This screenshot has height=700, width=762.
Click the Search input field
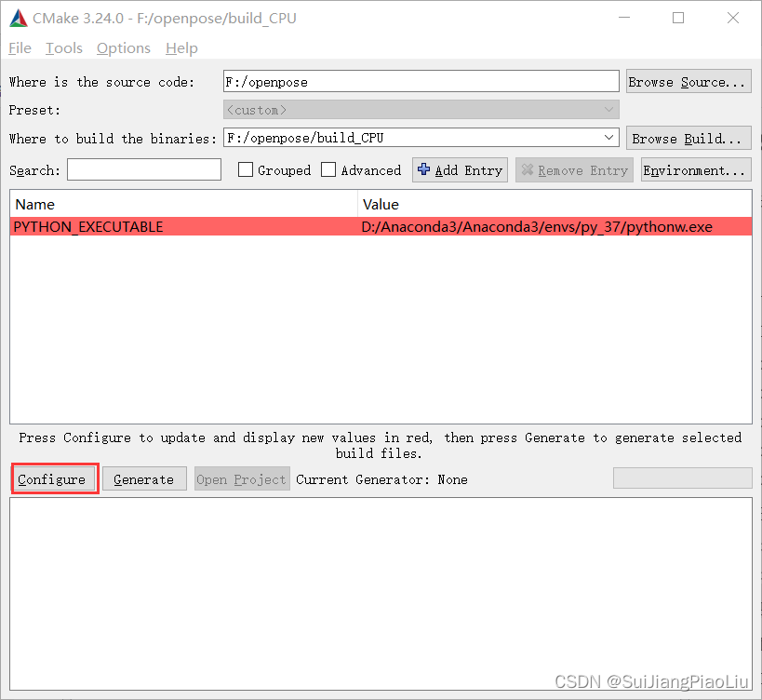tap(144, 169)
